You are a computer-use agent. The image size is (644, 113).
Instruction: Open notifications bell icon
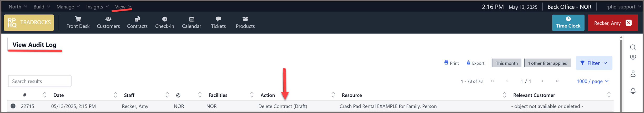click(633, 91)
